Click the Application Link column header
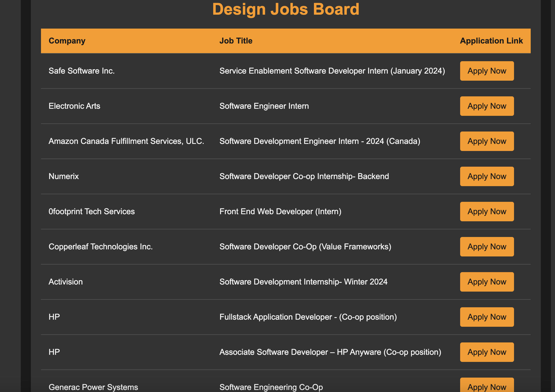The width and height of the screenshot is (555, 392). click(491, 41)
